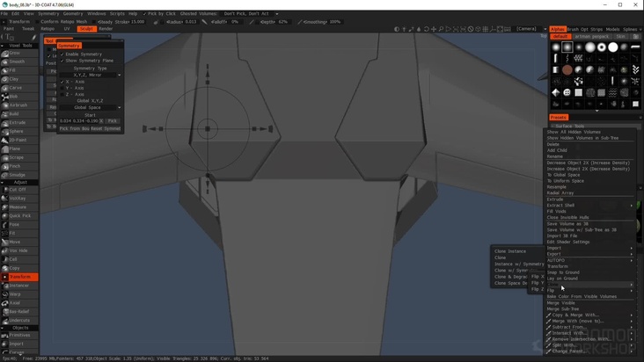Select the Quick Pick tool
Viewport: 644px width, 362px height.
pyautogui.click(x=19, y=216)
